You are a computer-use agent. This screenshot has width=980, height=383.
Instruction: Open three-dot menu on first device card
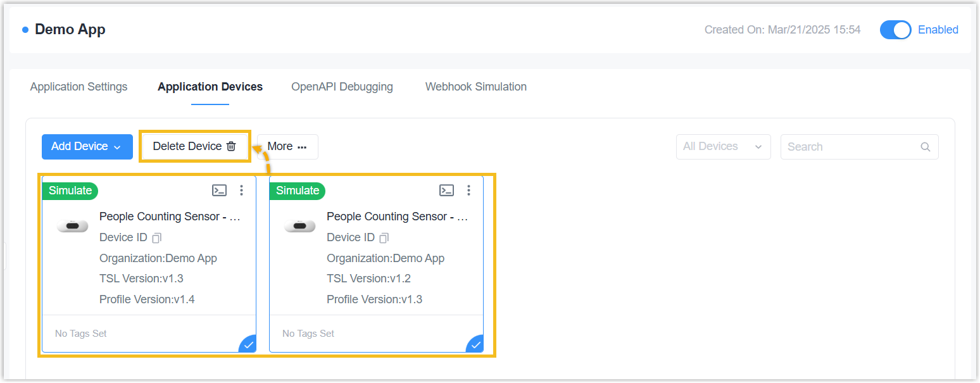[x=241, y=191]
